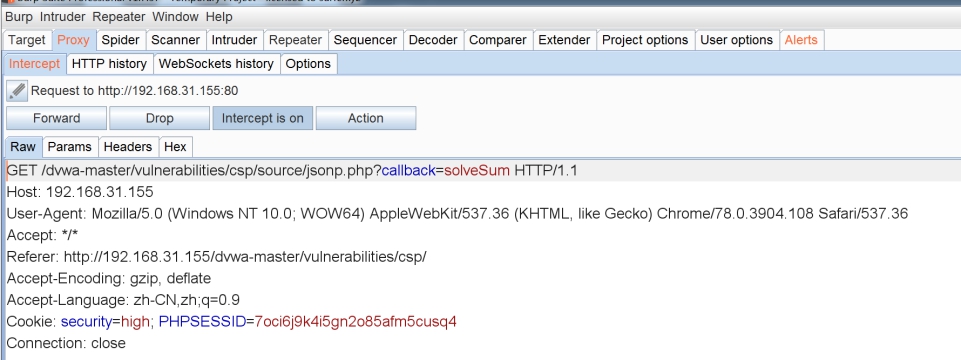
Task: Forward the intercepted request
Action: 56,118
